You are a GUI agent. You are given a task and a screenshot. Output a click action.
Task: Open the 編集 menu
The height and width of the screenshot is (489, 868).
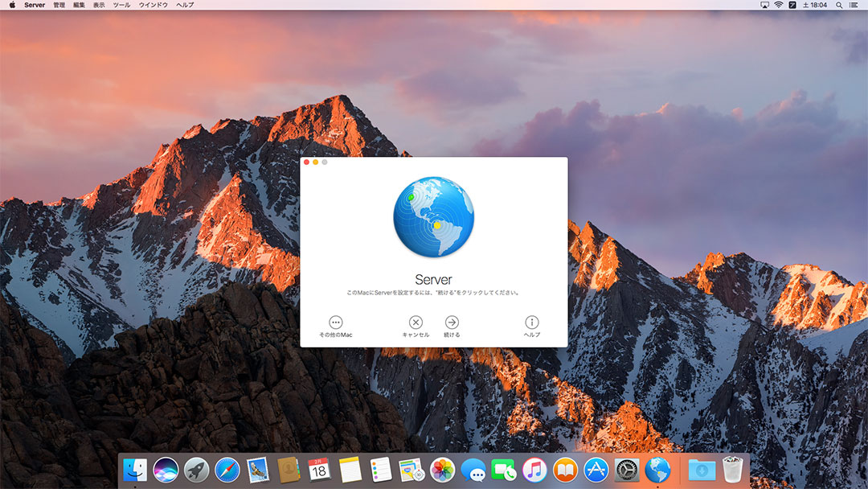click(x=79, y=5)
